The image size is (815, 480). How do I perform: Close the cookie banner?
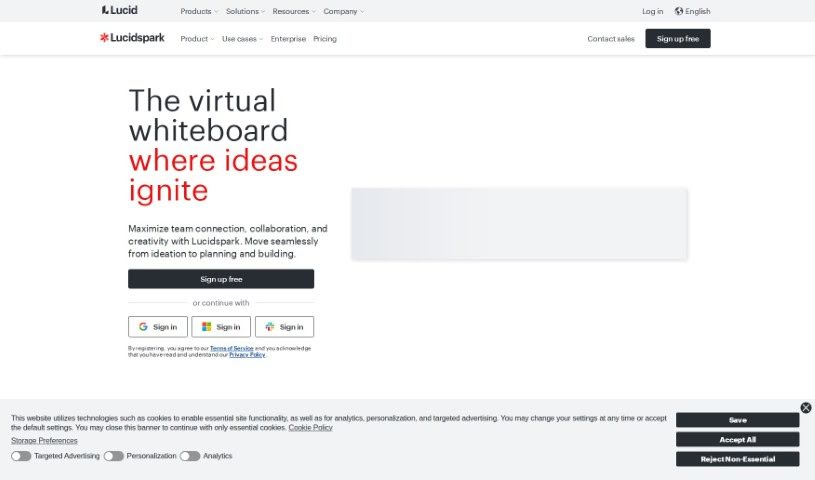806,408
